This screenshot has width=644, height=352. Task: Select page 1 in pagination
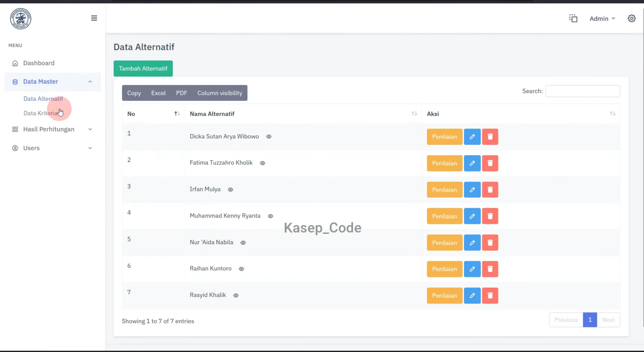pyautogui.click(x=590, y=320)
